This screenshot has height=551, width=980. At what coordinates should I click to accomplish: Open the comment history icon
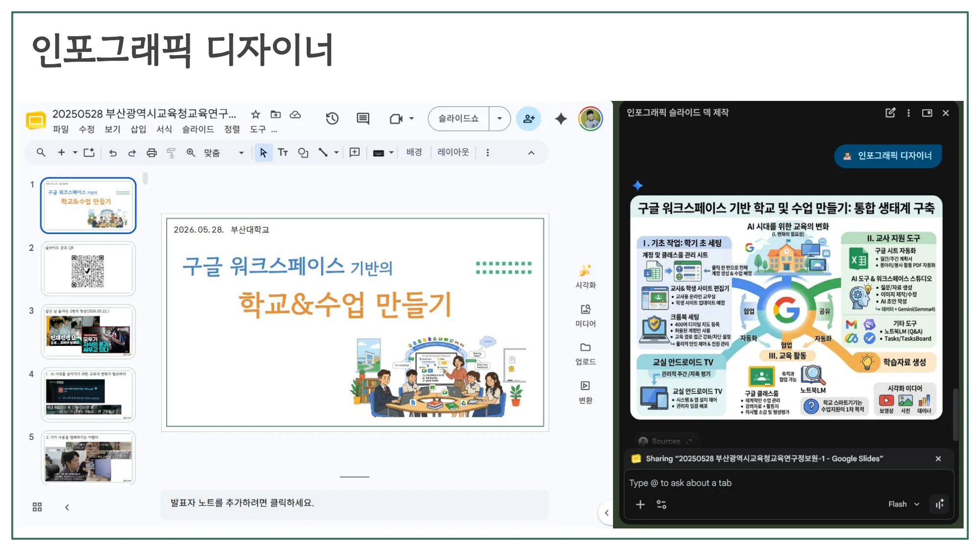tap(363, 119)
